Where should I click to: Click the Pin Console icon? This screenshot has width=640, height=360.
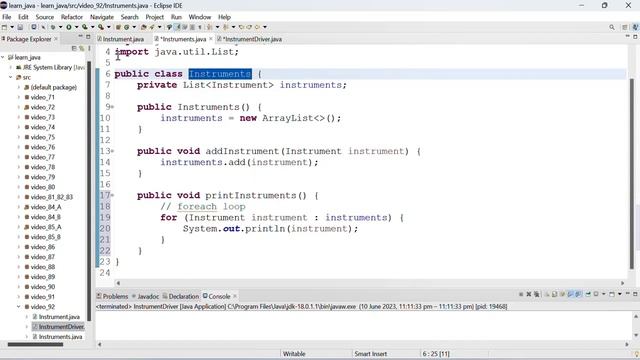(x=588, y=294)
